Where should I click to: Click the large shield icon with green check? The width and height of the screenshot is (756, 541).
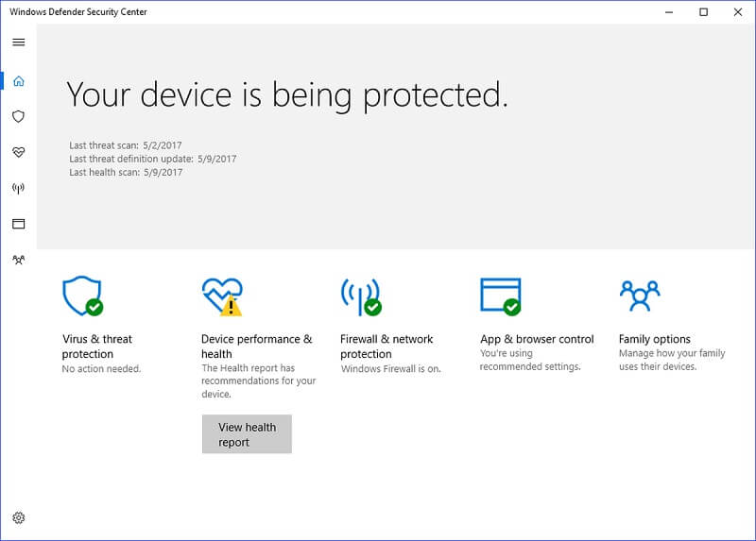tap(83, 296)
